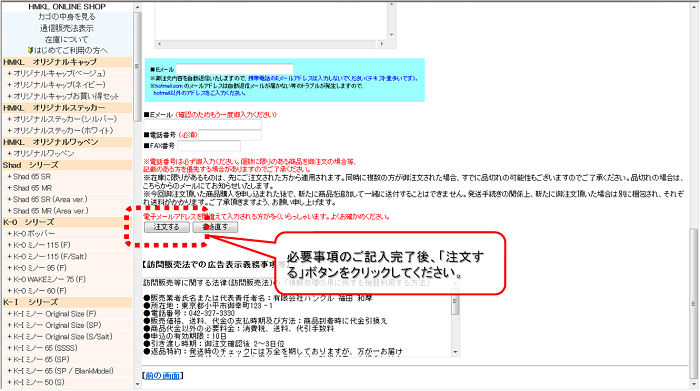This screenshot has height=391, width=700.
Task: Click the 注文する order button
Action: 167,227
